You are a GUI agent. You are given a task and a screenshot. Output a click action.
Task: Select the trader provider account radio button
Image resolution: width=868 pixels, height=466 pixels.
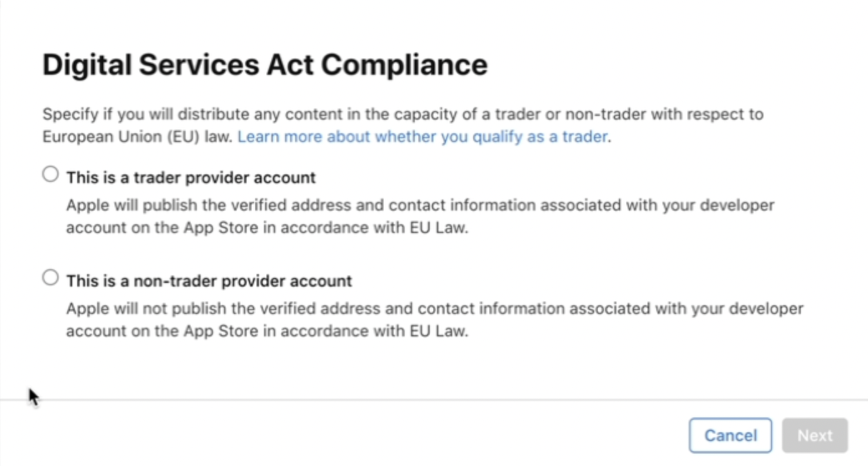[50, 174]
